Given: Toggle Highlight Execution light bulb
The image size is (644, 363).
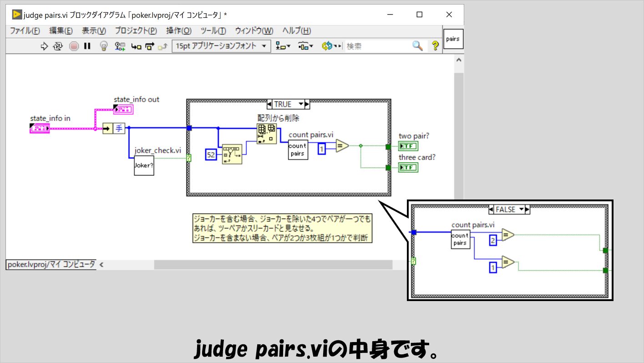Looking at the screenshot, I should click(104, 46).
